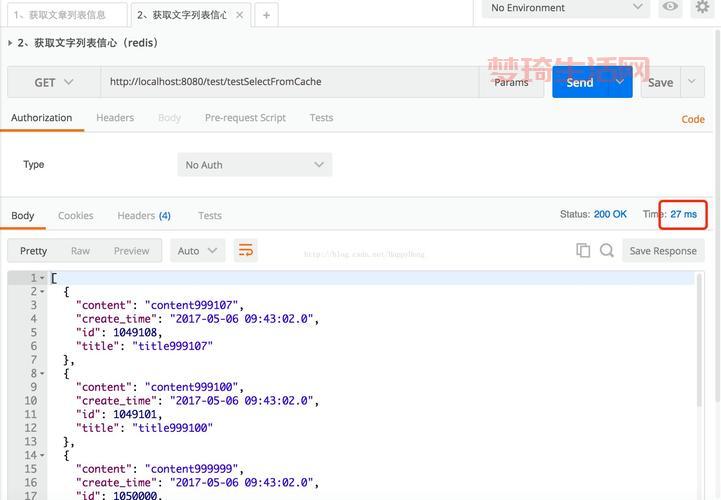The height and width of the screenshot is (500, 721).
Task: Select the response Tests tab
Action: tap(210, 216)
